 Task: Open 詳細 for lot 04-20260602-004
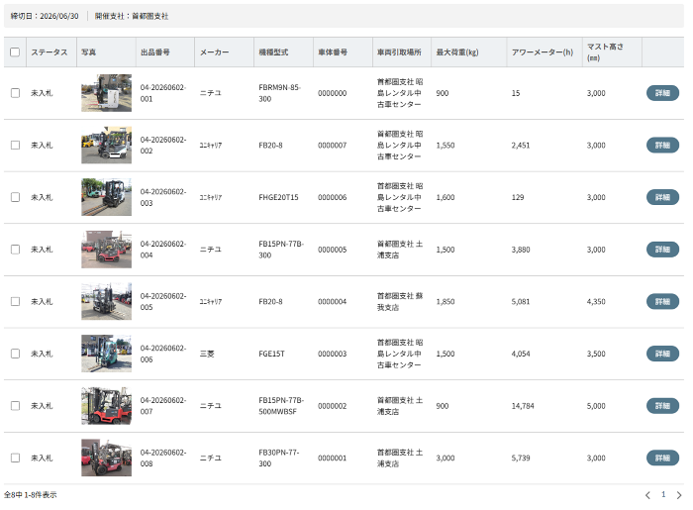662,249
